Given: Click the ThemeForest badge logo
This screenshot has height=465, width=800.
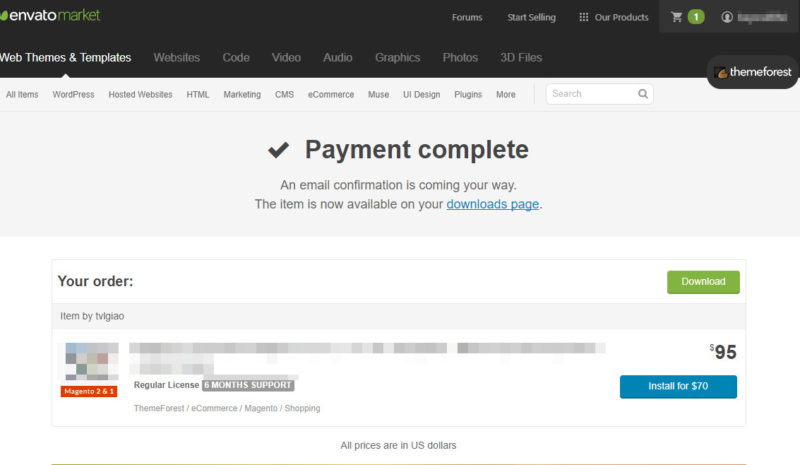Looking at the screenshot, I should tap(753, 72).
